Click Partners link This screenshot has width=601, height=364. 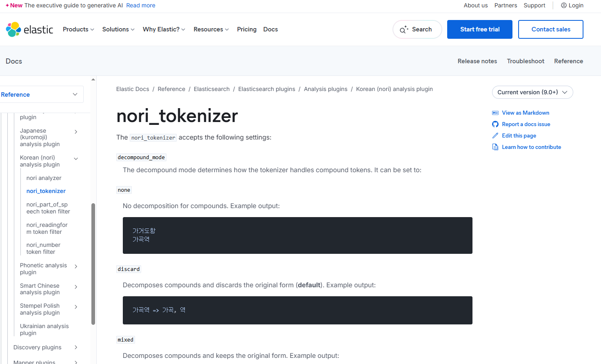point(506,5)
